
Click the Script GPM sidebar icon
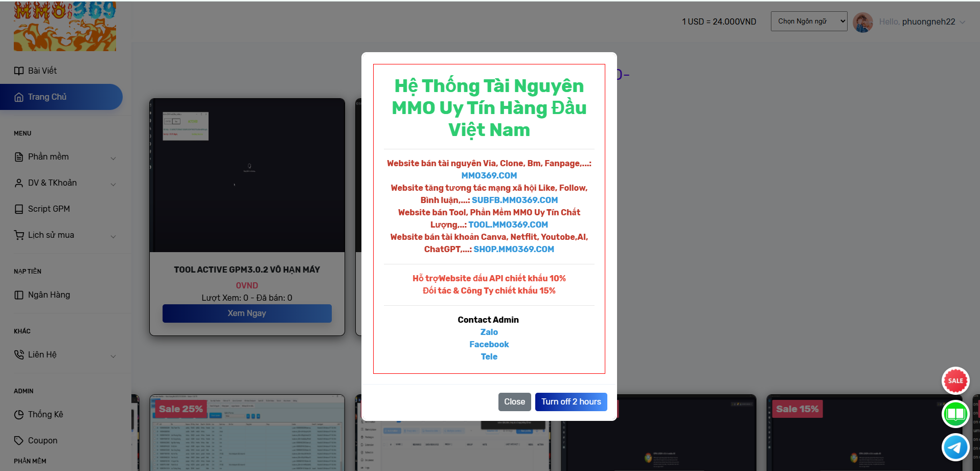pyautogui.click(x=19, y=209)
